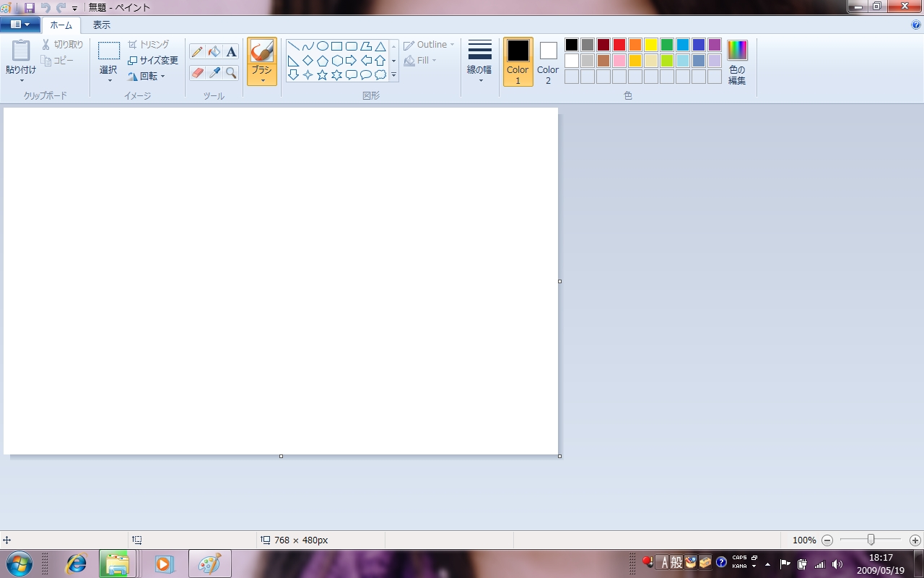The image size is (924, 578).
Task: Click the 切り取り cut button
Action: coord(63,45)
